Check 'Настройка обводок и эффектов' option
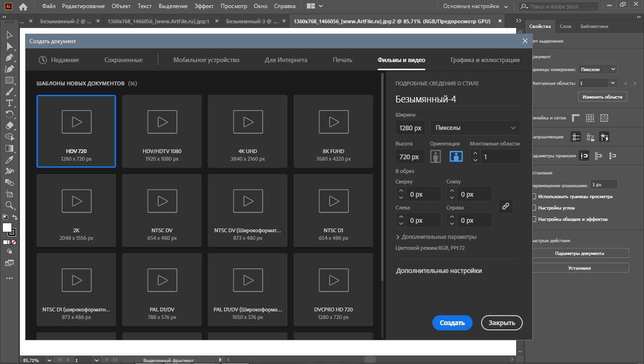Screen dimensions: 644x364 click(x=534, y=219)
